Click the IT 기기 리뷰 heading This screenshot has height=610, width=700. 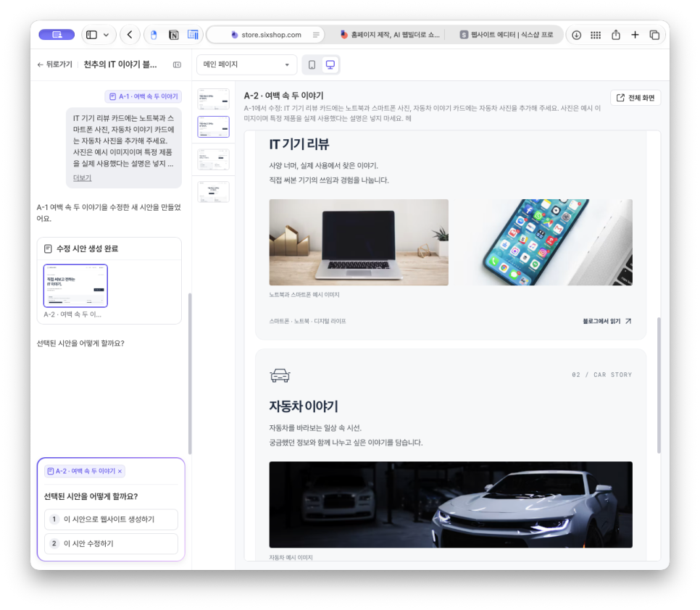pyautogui.click(x=299, y=144)
